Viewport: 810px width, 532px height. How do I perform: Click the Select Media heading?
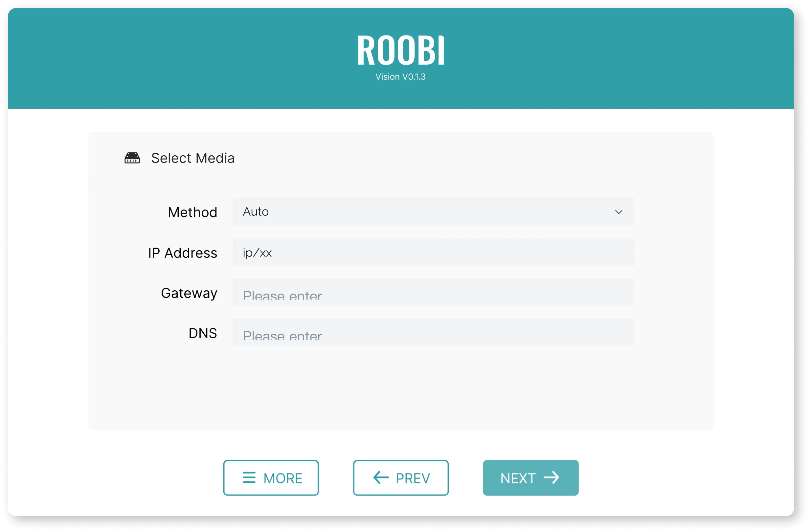tap(192, 158)
